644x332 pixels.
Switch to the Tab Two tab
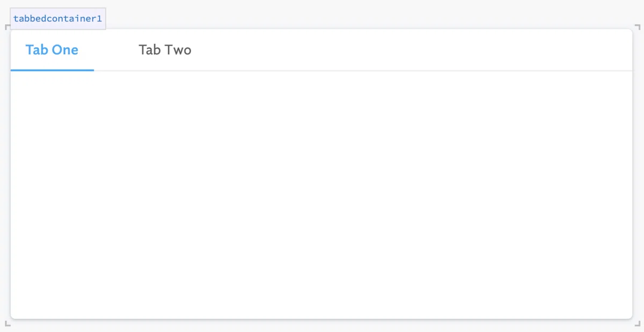click(165, 50)
